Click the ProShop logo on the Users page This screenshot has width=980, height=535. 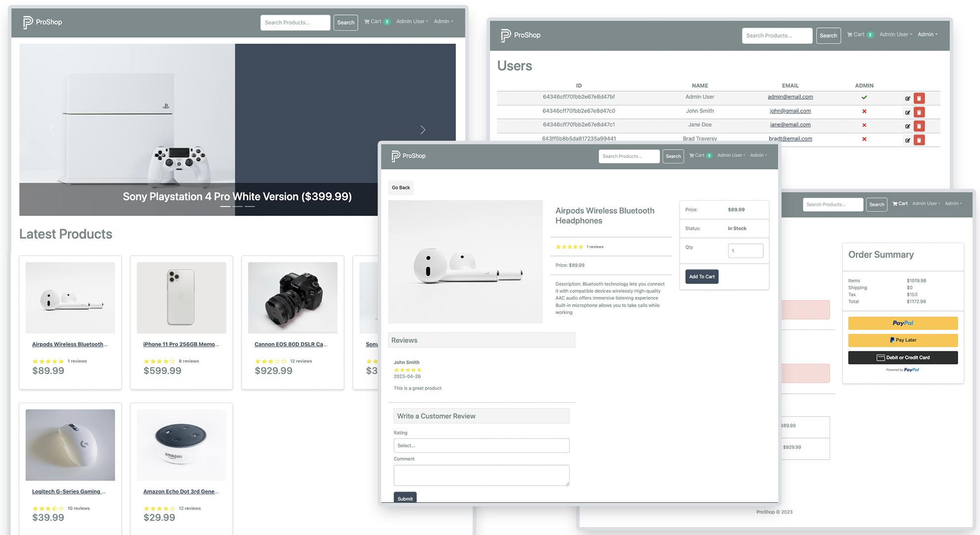click(x=520, y=35)
